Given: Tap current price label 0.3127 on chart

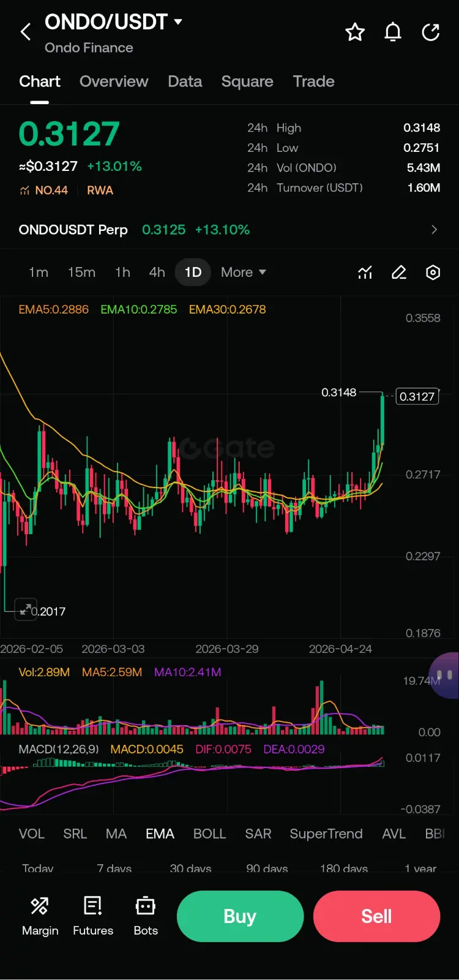Looking at the screenshot, I should point(417,396).
